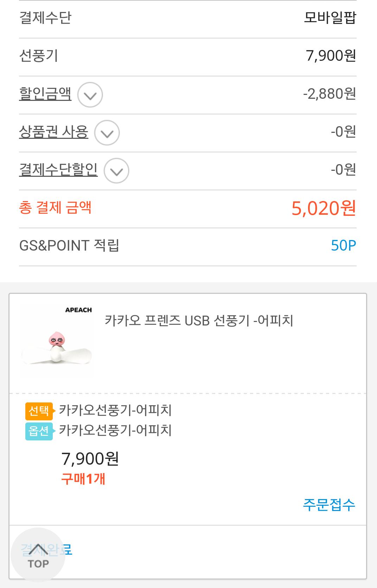Click the orange 선택 badge
Image resolution: width=377 pixels, height=588 pixels.
(x=39, y=411)
